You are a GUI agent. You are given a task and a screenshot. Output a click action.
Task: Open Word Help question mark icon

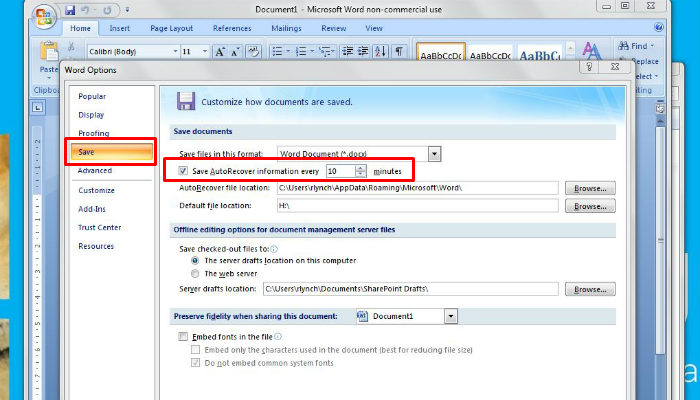point(658,27)
